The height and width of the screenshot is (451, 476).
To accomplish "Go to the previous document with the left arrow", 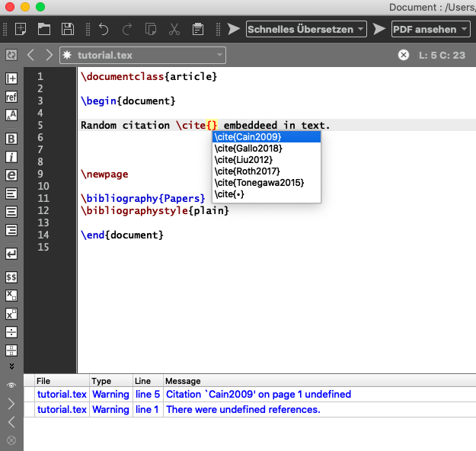I will pyautogui.click(x=30, y=56).
